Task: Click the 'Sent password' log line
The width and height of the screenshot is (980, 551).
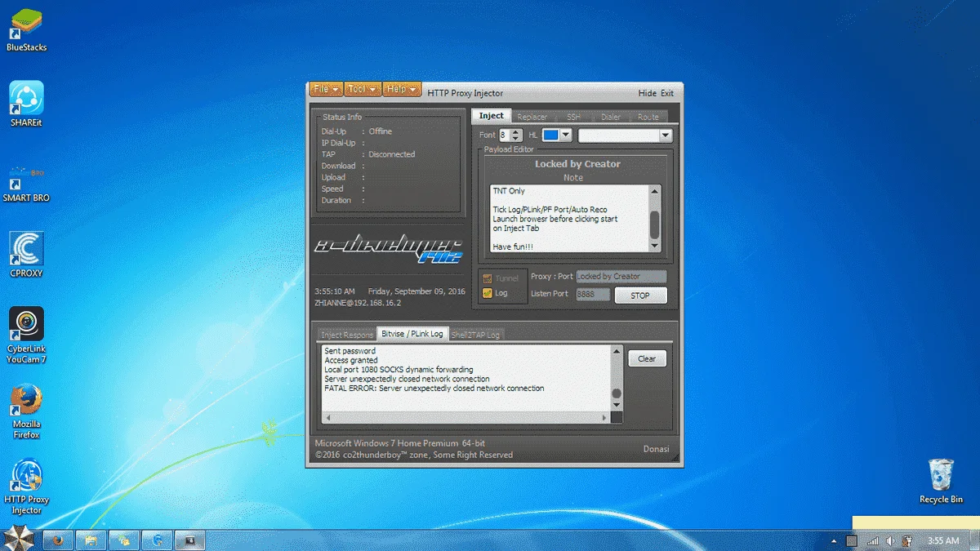Action: point(350,351)
